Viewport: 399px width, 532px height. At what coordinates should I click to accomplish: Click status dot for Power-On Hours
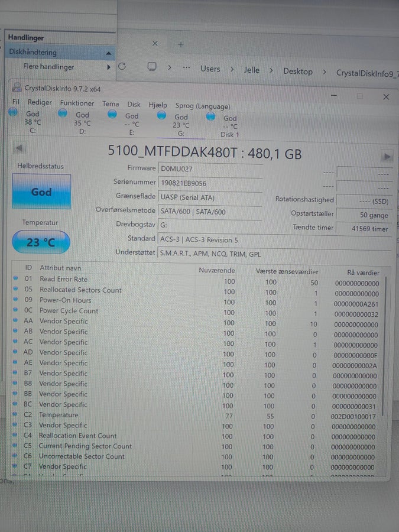[15, 299]
